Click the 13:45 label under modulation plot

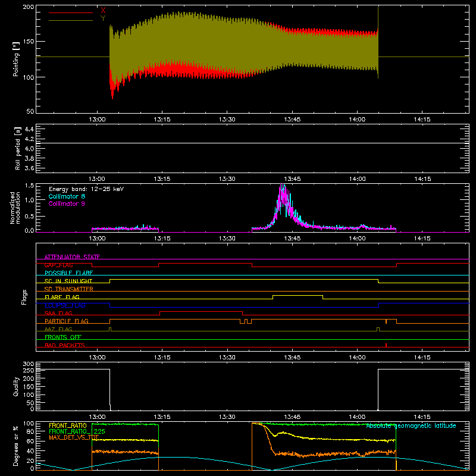click(x=292, y=239)
